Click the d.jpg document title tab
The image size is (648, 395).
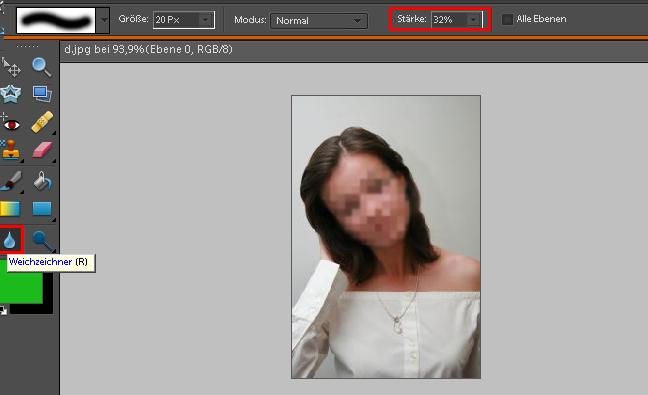pyautogui.click(x=149, y=50)
